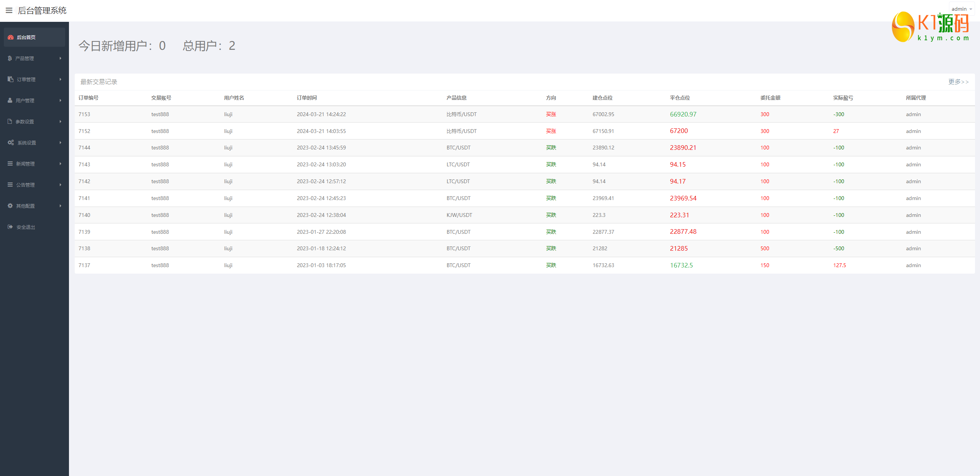Expand the 用户管理 submenu arrow
980x476 pixels.
(x=60, y=100)
